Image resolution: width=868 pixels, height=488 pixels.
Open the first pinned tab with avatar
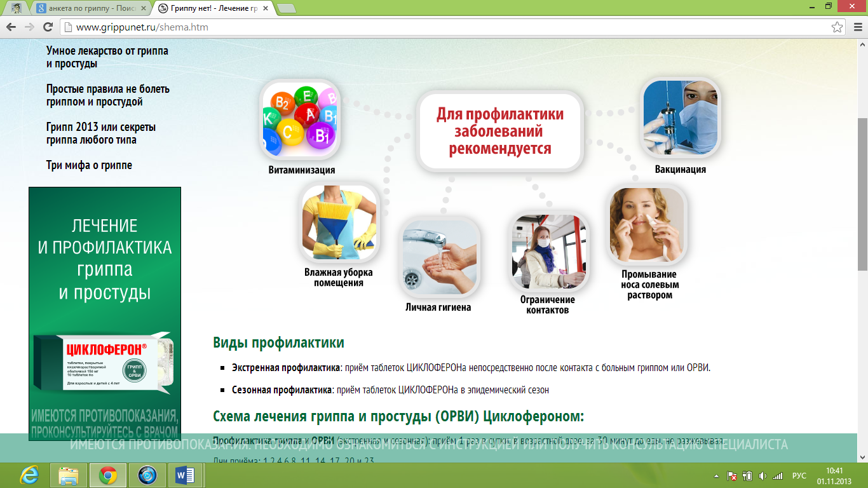click(16, 8)
